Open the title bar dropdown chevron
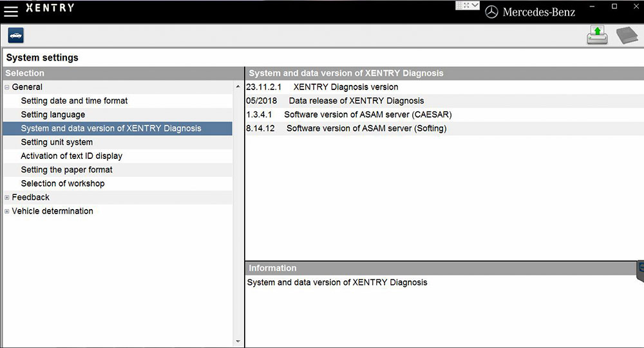 [475, 6]
